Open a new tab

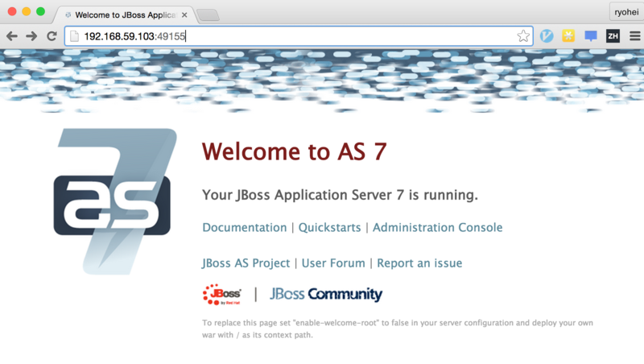click(x=208, y=15)
